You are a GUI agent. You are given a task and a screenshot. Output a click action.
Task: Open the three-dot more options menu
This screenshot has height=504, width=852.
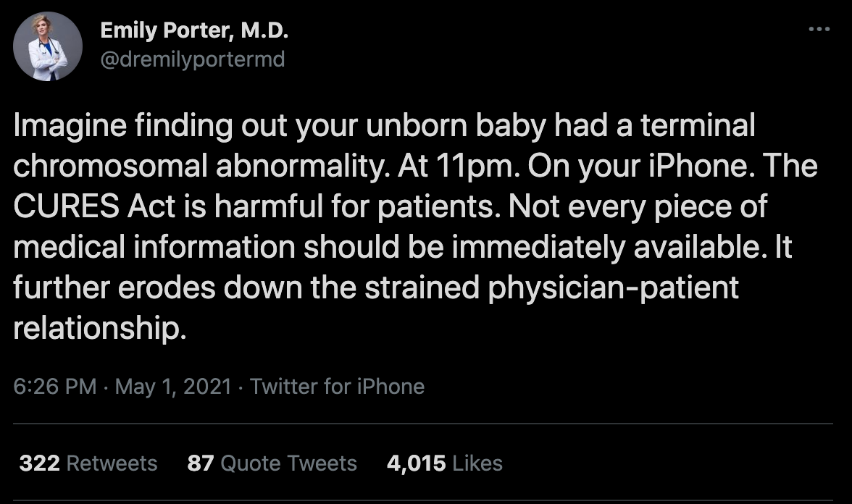point(819,29)
